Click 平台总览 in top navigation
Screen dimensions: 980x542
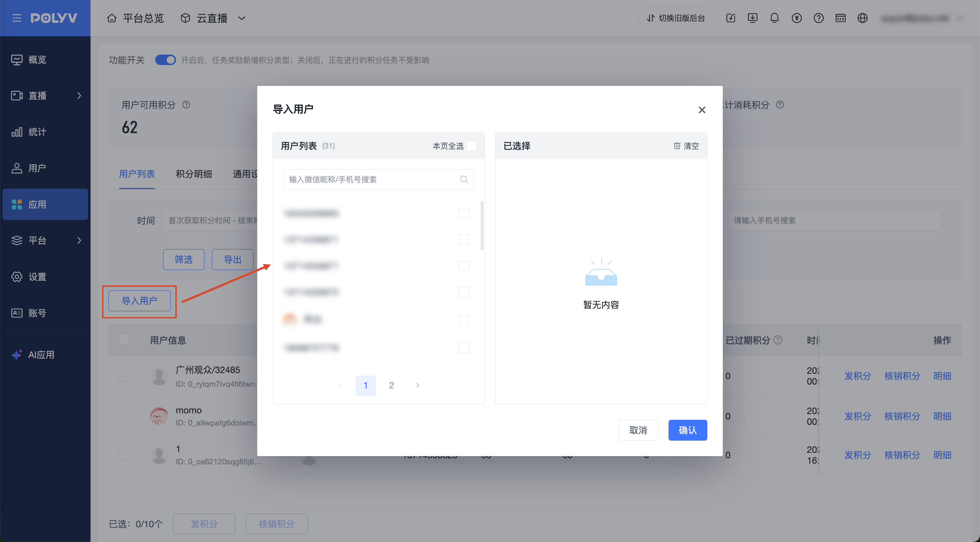(143, 18)
